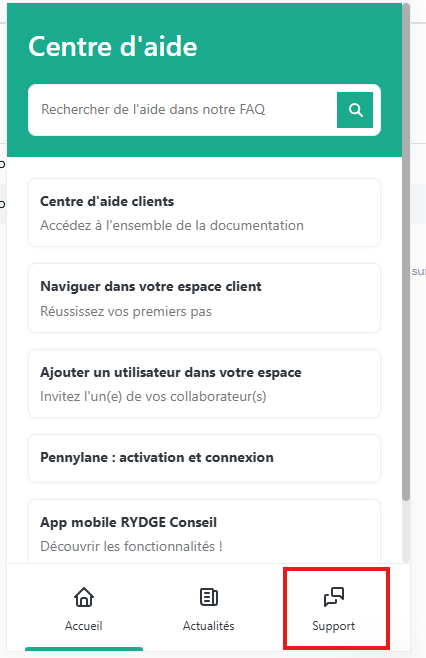The width and height of the screenshot is (426, 658).
Task: Click "Réussissez vos premiers pas" subtitle
Action: (125, 311)
